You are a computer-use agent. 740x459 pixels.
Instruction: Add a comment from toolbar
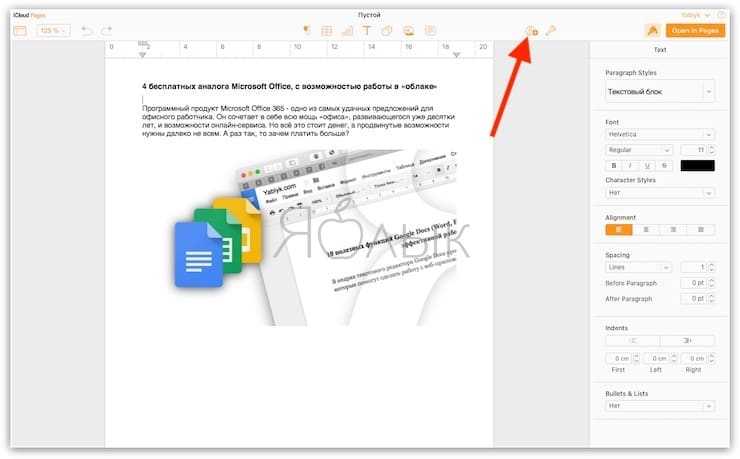pos(430,31)
